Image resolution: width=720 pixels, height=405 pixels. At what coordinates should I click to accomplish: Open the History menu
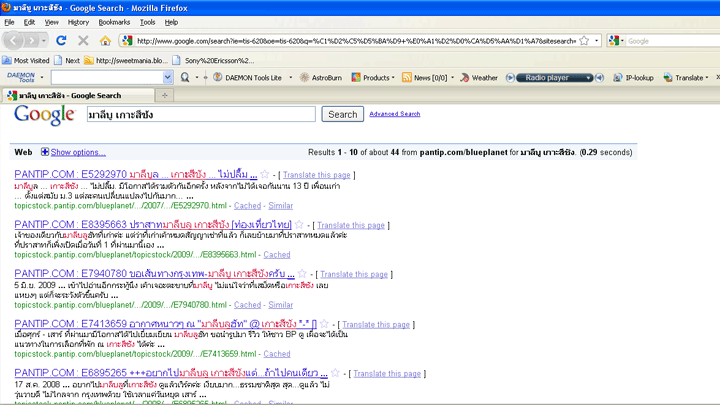pos(78,22)
